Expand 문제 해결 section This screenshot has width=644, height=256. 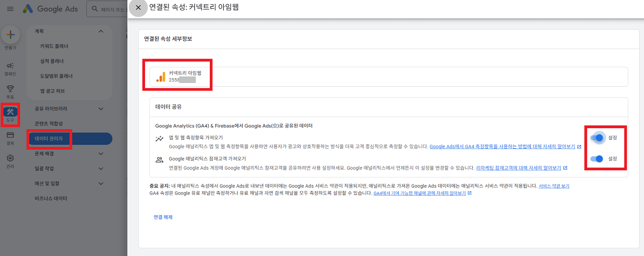tap(101, 154)
